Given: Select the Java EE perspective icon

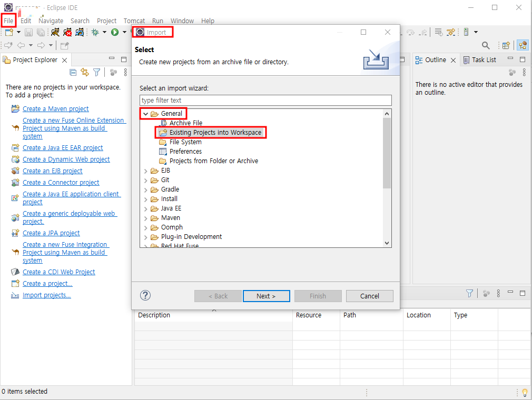Looking at the screenshot, I should [523, 45].
